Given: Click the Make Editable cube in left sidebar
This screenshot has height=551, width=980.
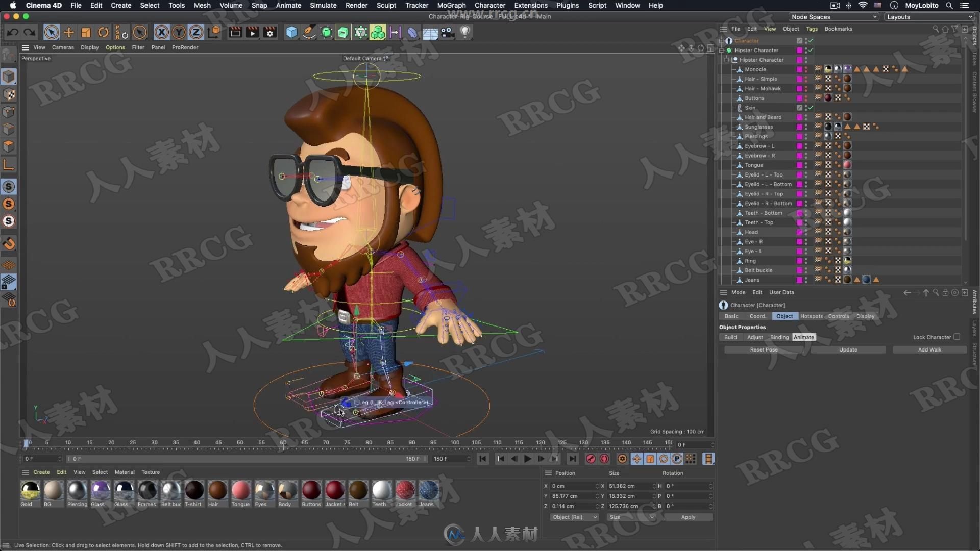Looking at the screenshot, I should [9, 55].
